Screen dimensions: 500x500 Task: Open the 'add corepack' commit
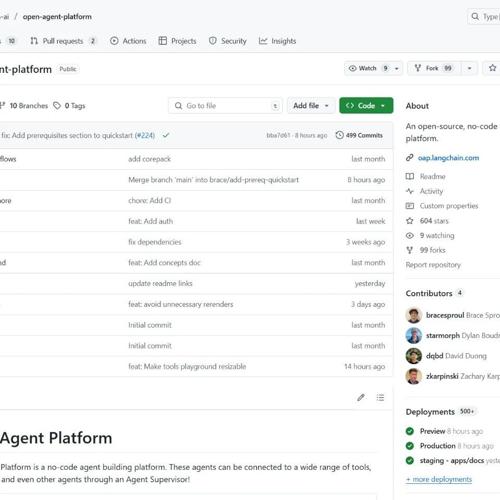pos(149,159)
